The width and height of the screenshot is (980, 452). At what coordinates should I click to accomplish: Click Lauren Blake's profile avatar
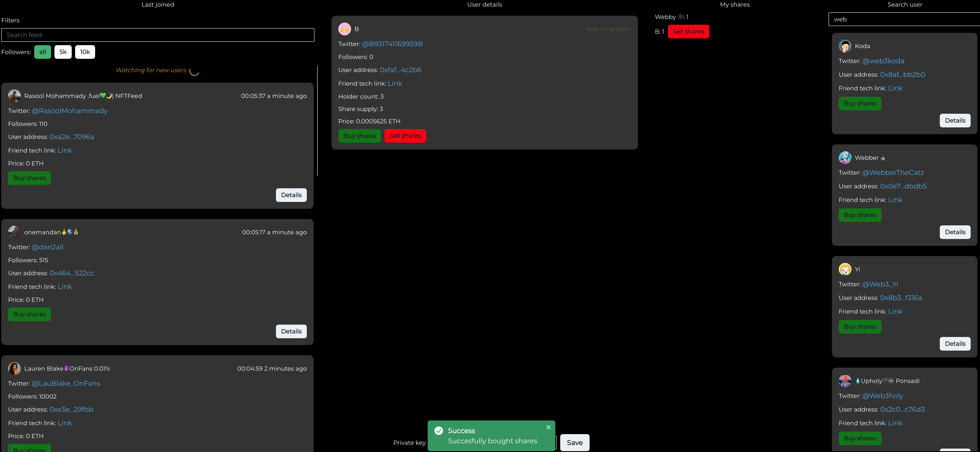pos(14,368)
